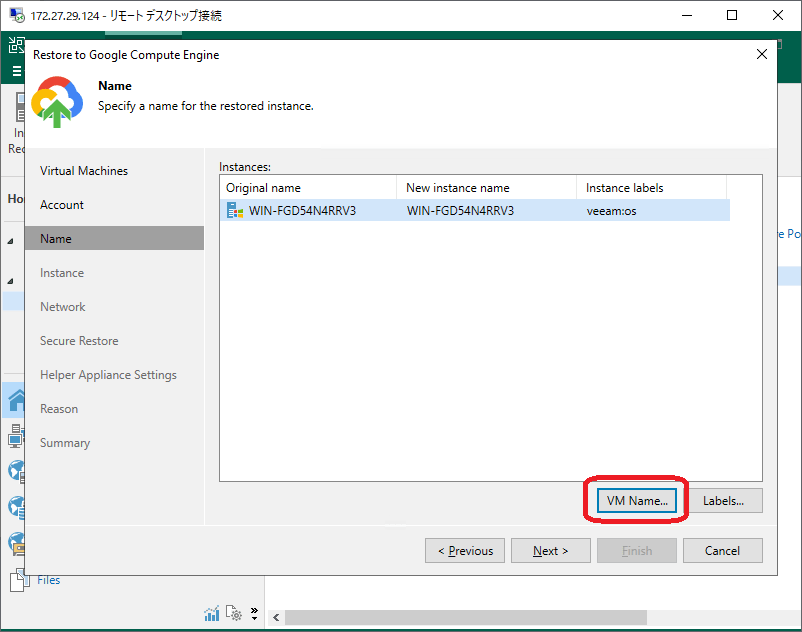The height and width of the screenshot is (632, 802).
Task: Collapse the first tree node in the Veeam sidebar
Action: [10, 241]
